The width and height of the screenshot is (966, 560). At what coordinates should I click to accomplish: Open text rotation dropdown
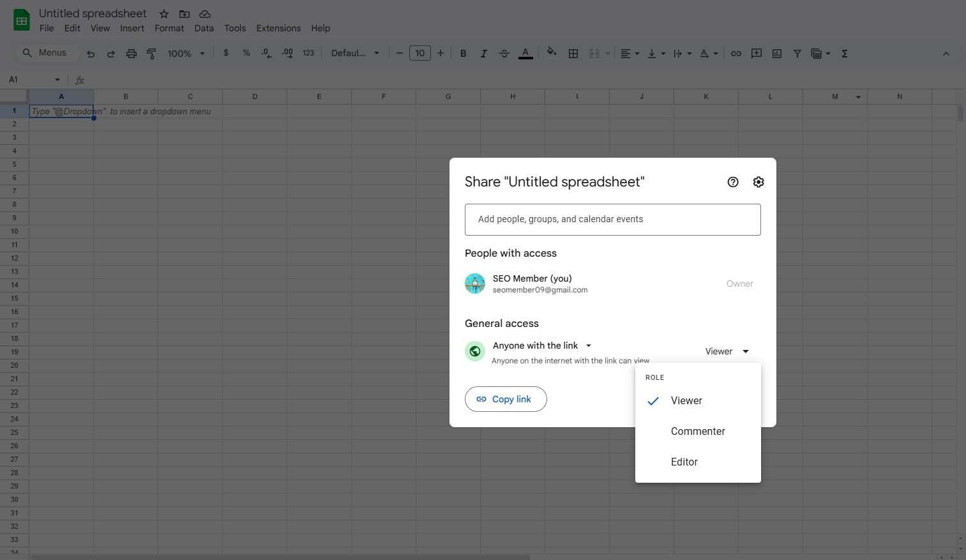(709, 54)
